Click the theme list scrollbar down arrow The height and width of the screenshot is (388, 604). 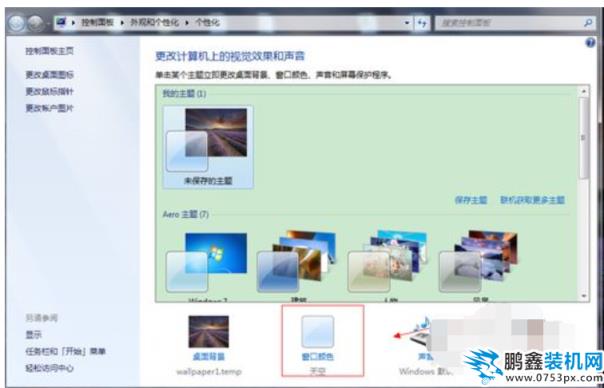click(584, 296)
